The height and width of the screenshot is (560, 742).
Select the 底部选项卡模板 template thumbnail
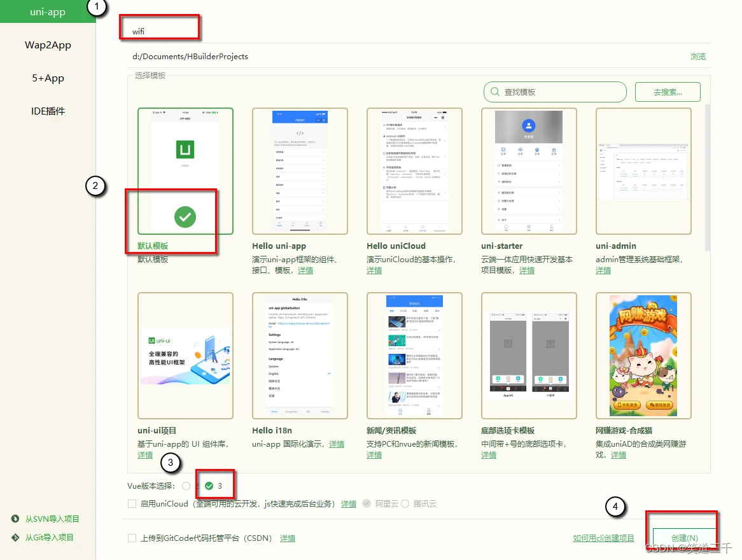pyautogui.click(x=529, y=356)
